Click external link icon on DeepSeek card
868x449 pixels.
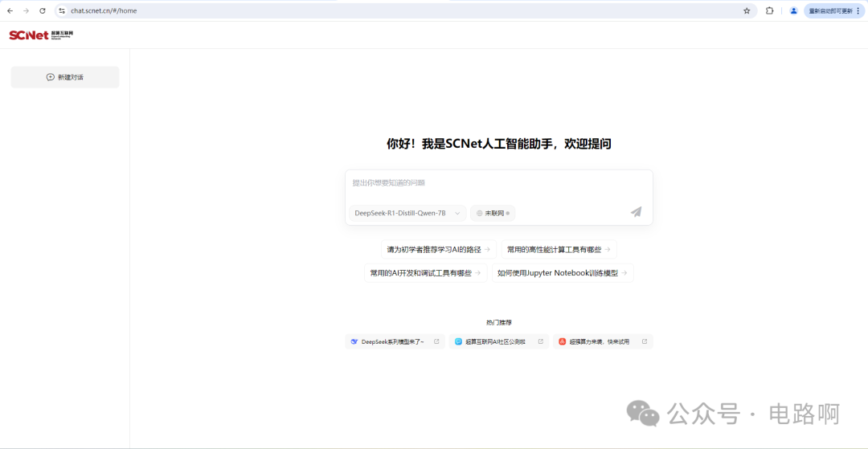tap(436, 341)
